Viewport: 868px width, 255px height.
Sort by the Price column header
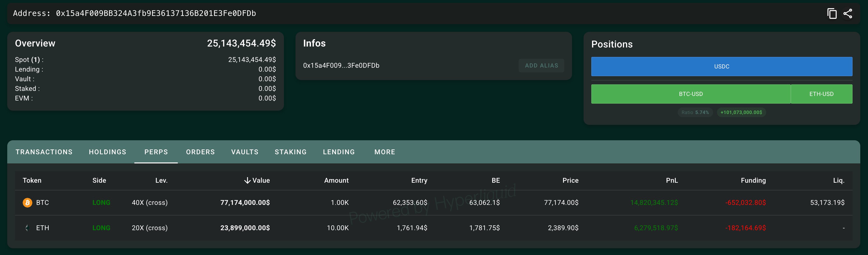pyautogui.click(x=571, y=181)
